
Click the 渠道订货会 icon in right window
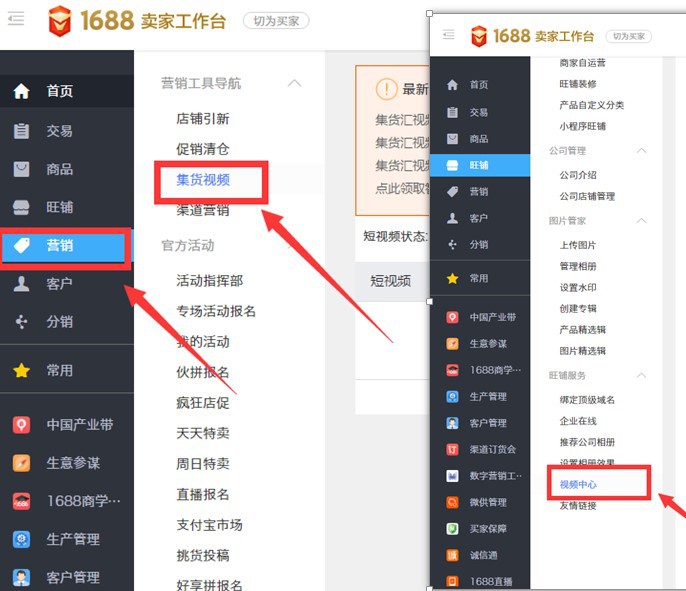coord(452,449)
